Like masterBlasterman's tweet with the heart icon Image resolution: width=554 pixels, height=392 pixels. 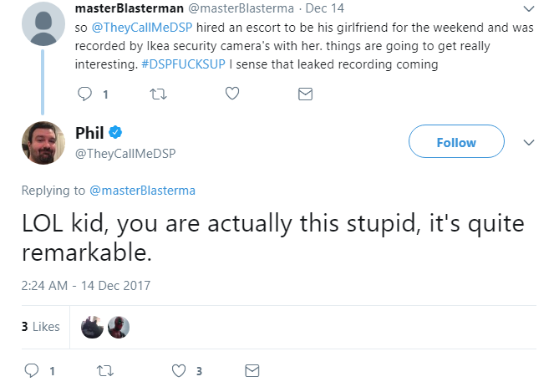pos(232,94)
